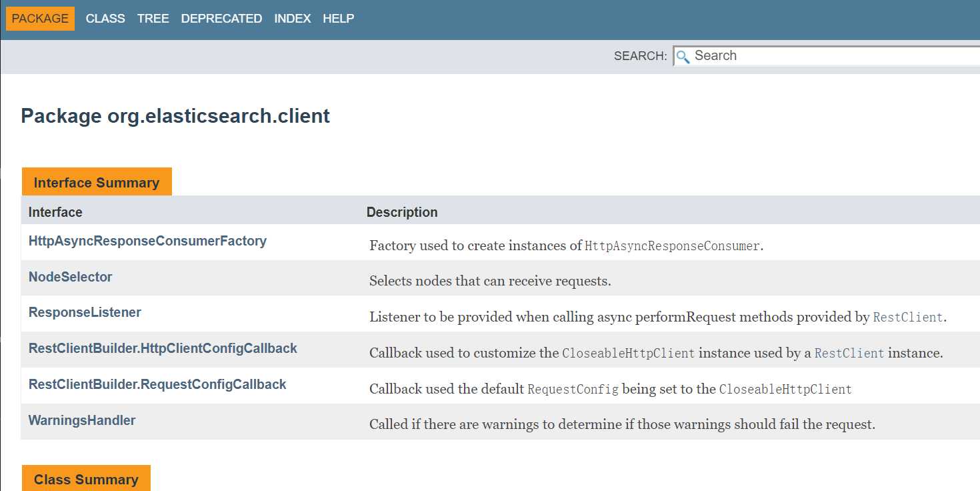The width and height of the screenshot is (980, 491).
Task: Open the HttpAsyncResponseConsumerFactory interface link
Action: (147, 241)
